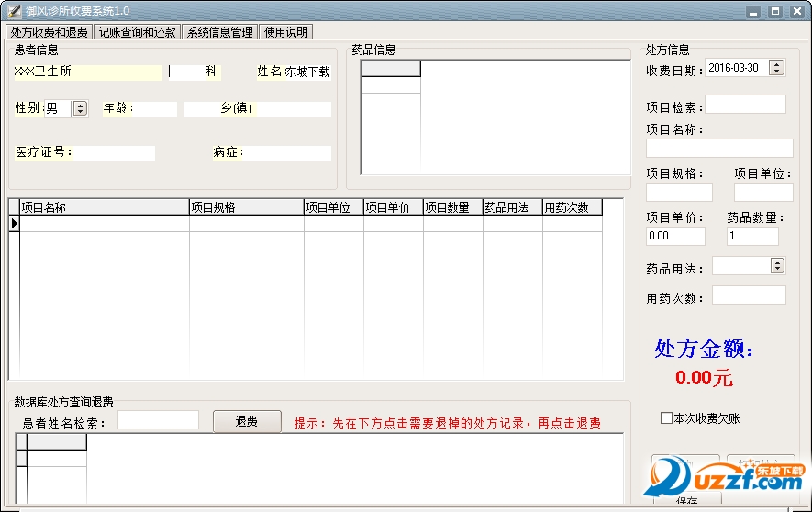Click the 病症 symptom field

[287, 153]
